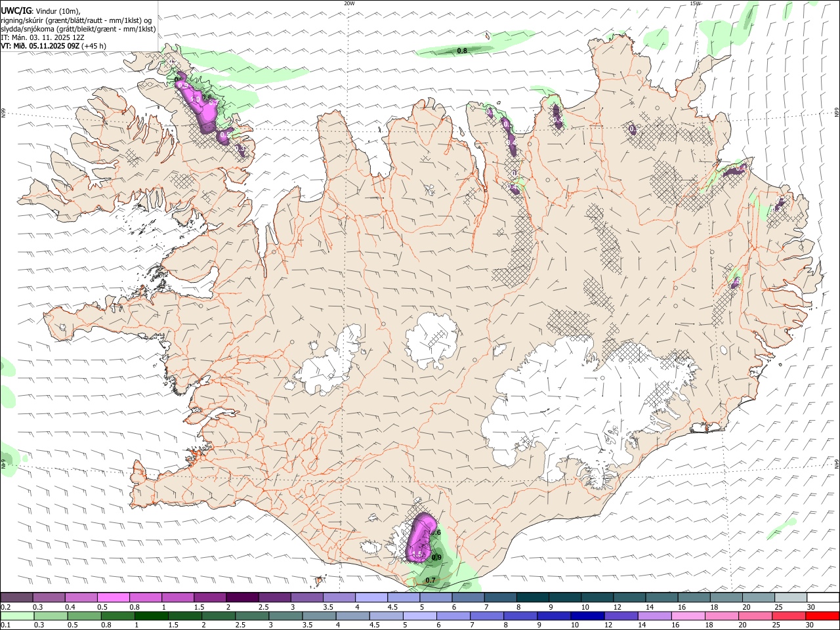
Task: Click the 'VT: Mið. 05.11.2025 09Z' valid time
Action: click(41, 46)
